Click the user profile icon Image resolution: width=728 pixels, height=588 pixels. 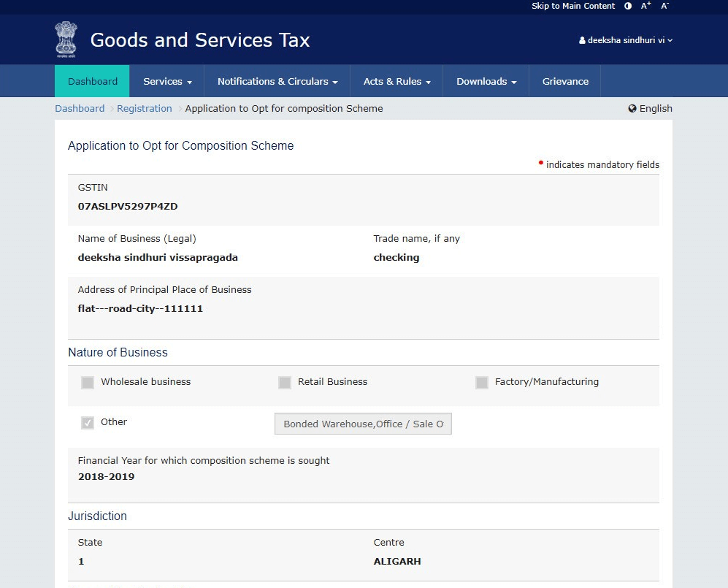click(x=582, y=40)
